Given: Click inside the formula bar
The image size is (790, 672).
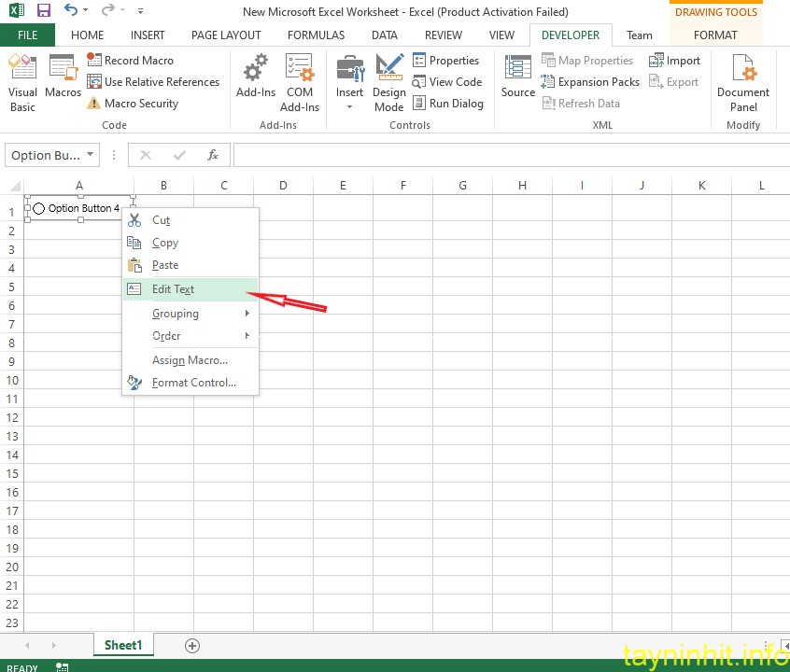Looking at the screenshot, I should pyautogui.click(x=504, y=155).
